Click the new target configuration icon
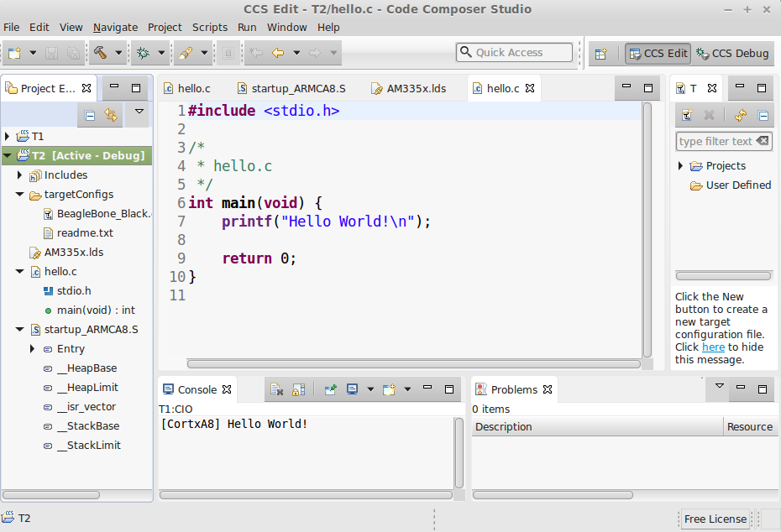This screenshot has height=532, width=781. point(687,116)
